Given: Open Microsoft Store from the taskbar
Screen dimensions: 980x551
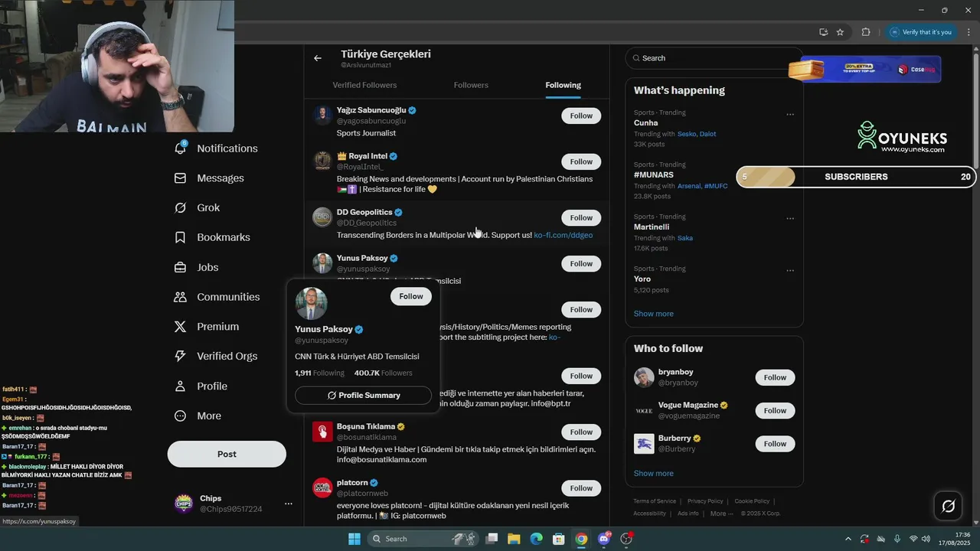Looking at the screenshot, I should tap(559, 539).
